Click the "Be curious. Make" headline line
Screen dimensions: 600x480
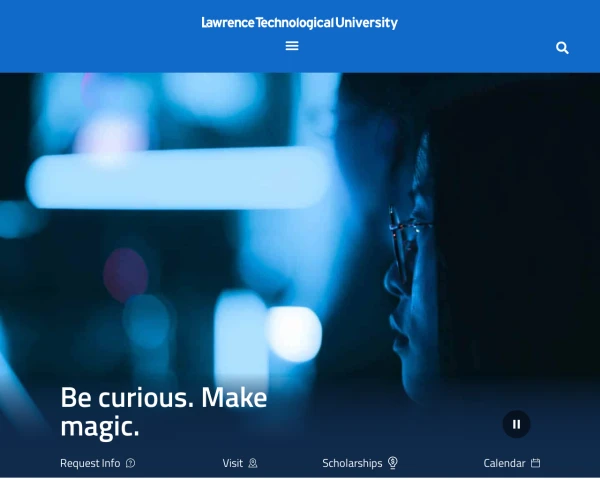pyautogui.click(x=164, y=397)
